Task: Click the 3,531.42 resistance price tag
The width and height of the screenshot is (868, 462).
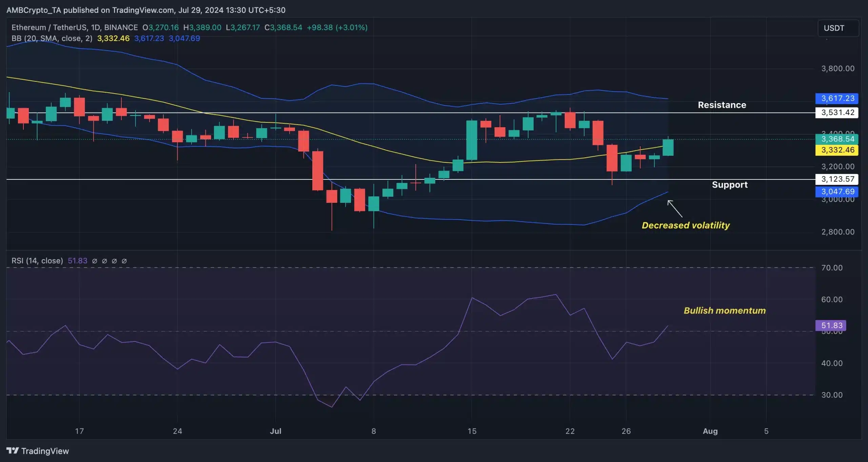Action: pos(837,113)
